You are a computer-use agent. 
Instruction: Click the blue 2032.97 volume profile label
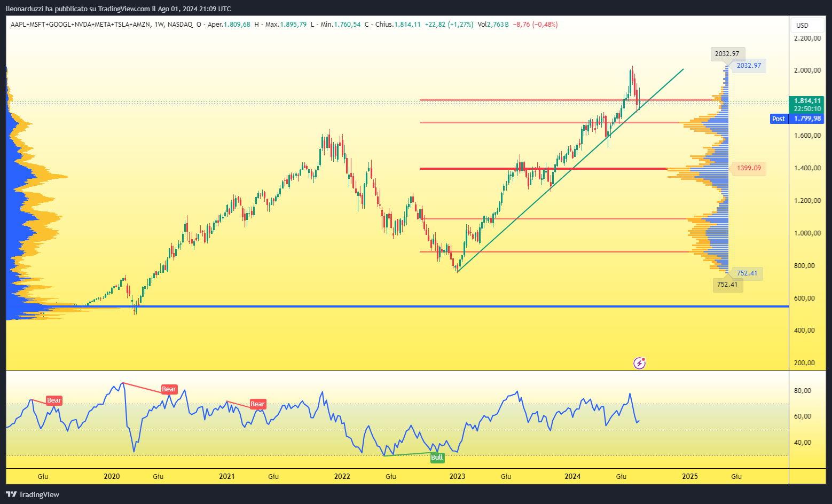[x=748, y=66]
